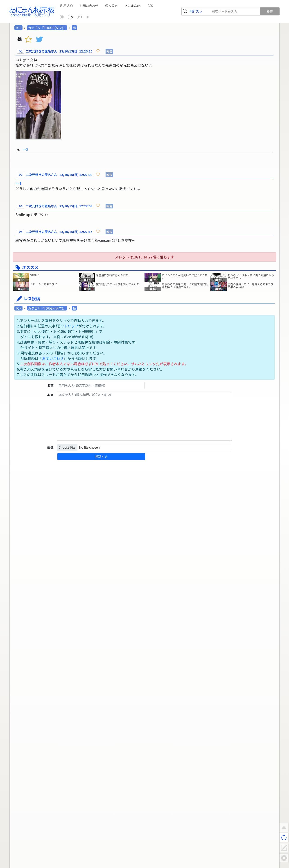Screen dimensions: 289x868
Task: Click the 検索 search button
Action: click(x=269, y=11)
